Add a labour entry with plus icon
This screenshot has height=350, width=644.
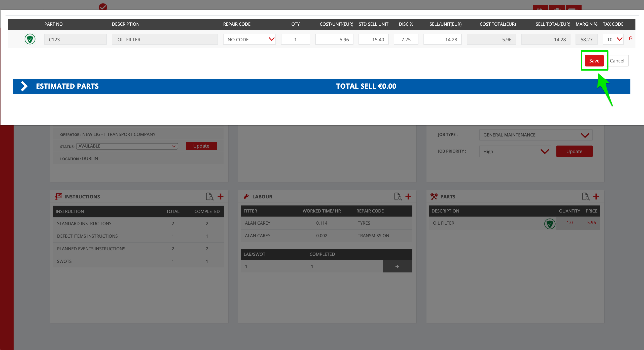tap(408, 196)
